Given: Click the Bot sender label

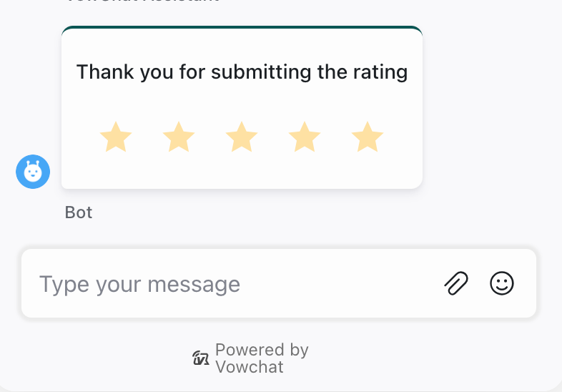Looking at the screenshot, I should pos(79,212).
